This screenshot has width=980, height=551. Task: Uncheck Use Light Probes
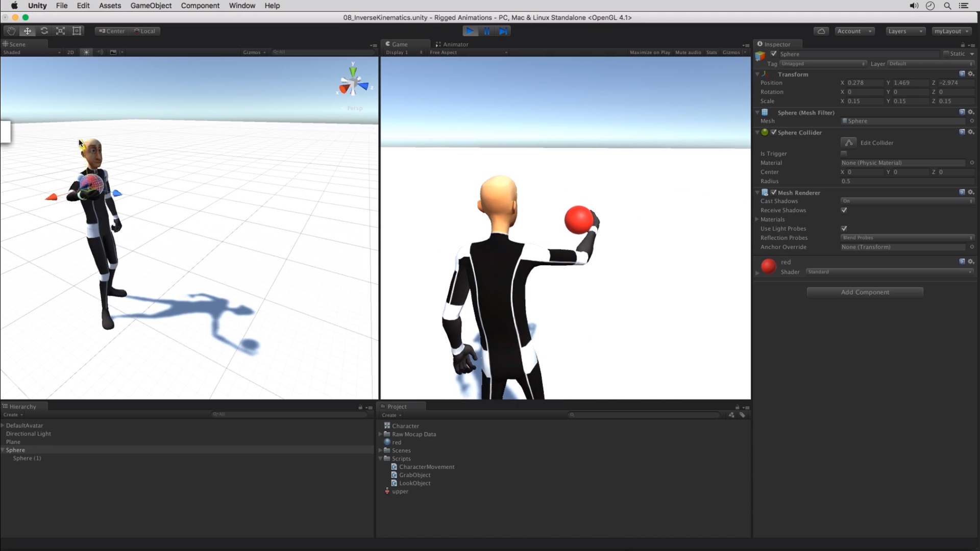844,229
